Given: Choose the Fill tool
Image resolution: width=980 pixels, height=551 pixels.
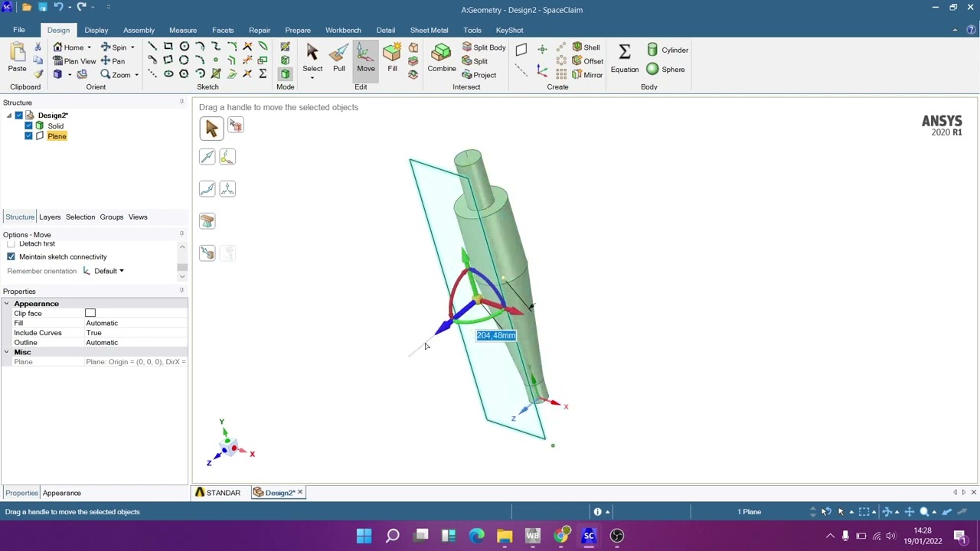Looking at the screenshot, I should 392,58.
